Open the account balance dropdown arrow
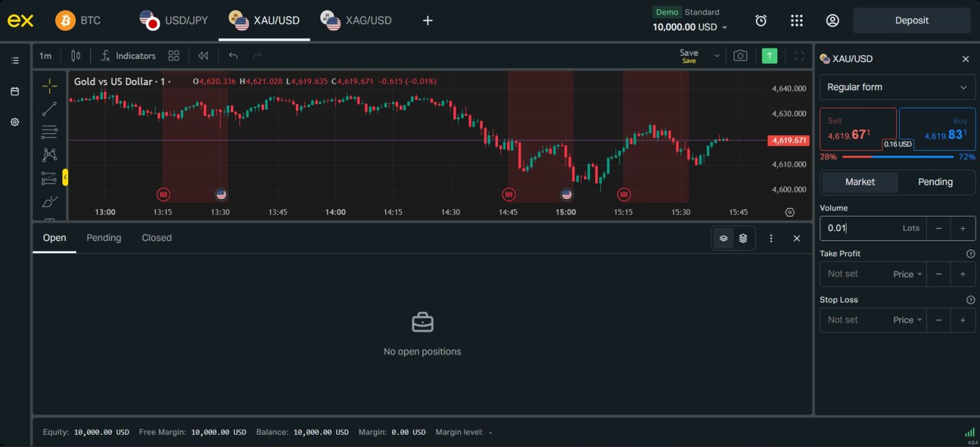 [x=725, y=28]
